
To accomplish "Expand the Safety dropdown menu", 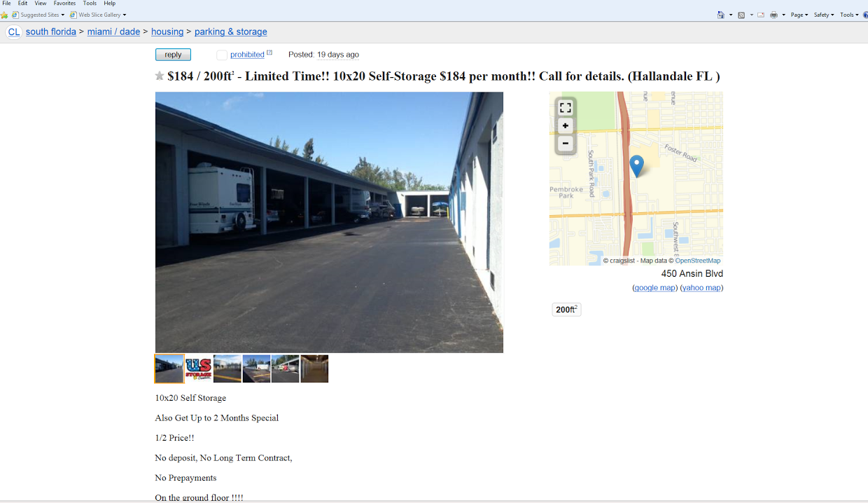I will (824, 15).
